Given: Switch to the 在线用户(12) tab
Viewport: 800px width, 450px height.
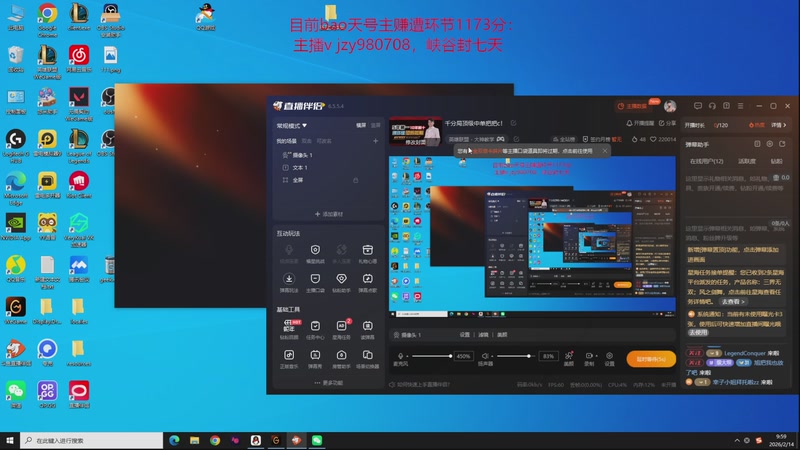Looking at the screenshot, I should [x=707, y=161].
